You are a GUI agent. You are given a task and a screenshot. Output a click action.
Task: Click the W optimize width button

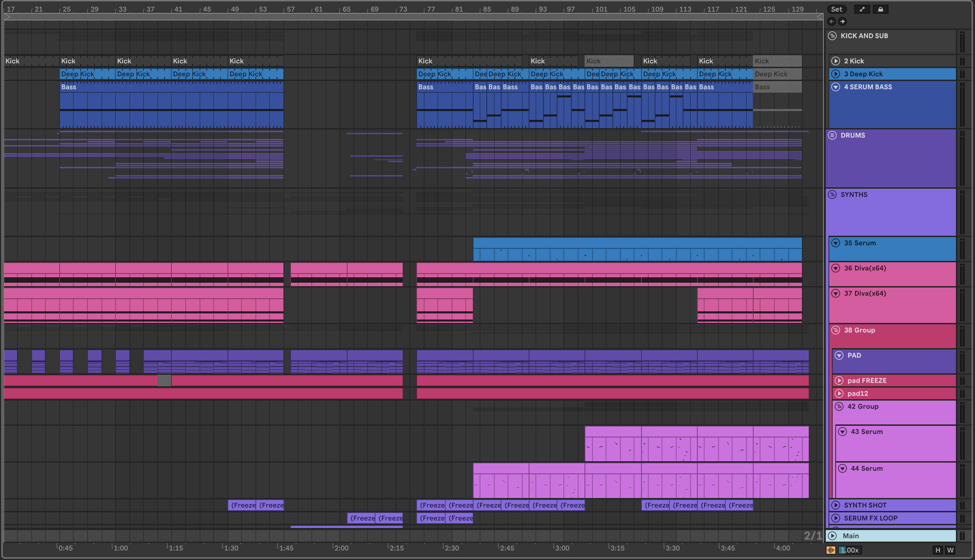pyautogui.click(x=950, y=550)
